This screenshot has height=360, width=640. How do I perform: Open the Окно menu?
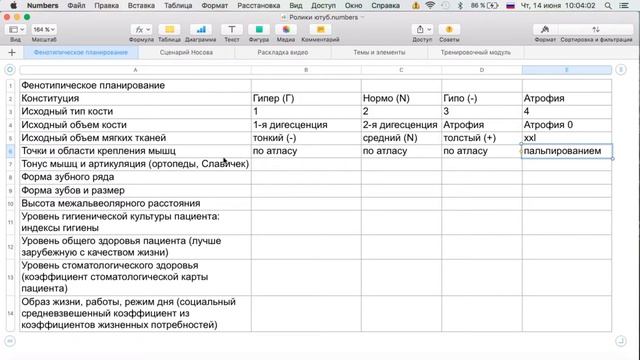tap(353, 6)
